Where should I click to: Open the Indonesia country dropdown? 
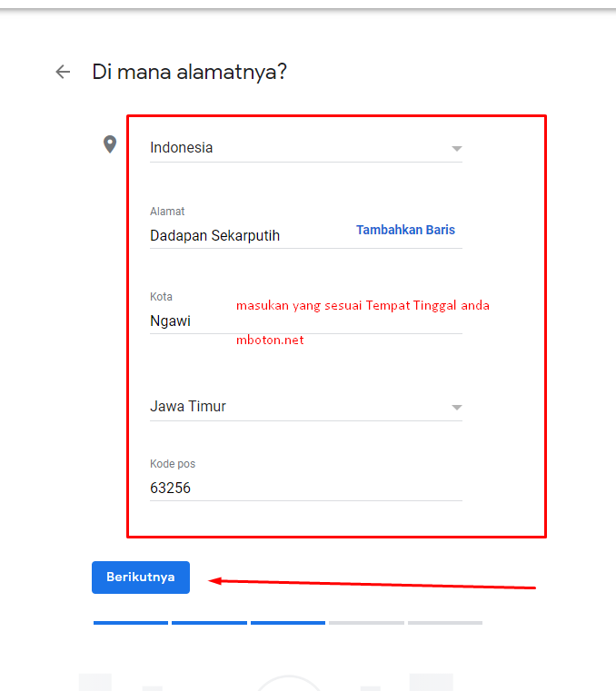pos(306,148)
